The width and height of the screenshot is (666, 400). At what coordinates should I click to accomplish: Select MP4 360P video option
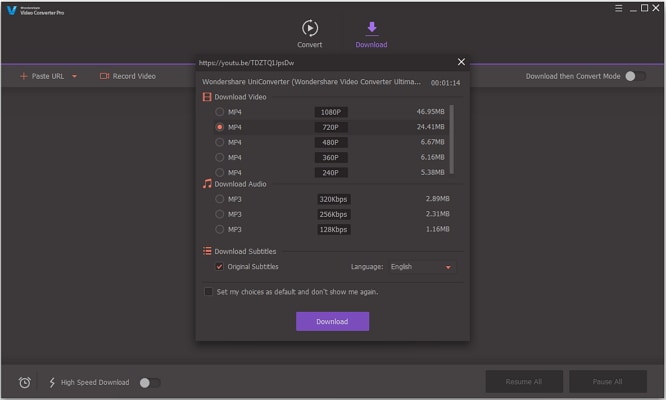220,158
